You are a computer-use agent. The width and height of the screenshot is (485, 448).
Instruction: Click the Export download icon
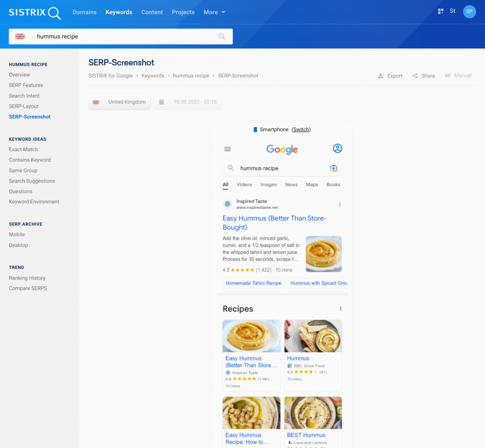(x=380, y=75)
